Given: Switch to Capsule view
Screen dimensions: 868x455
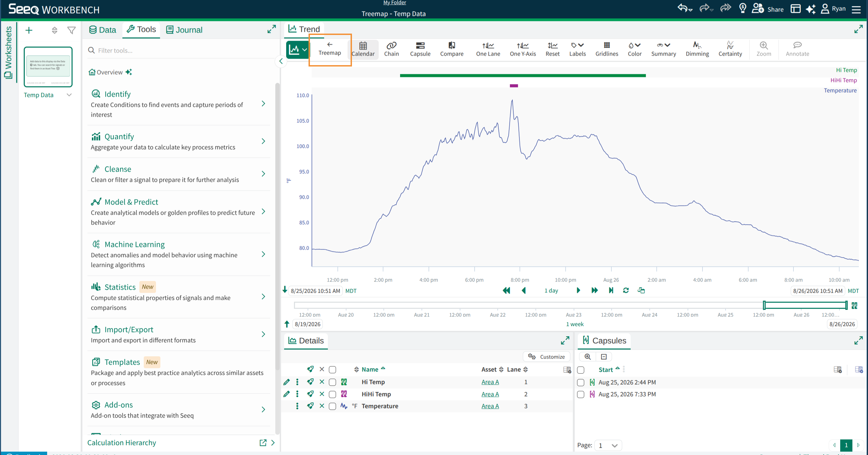Looking at the screenshot, I should (420, 49).
